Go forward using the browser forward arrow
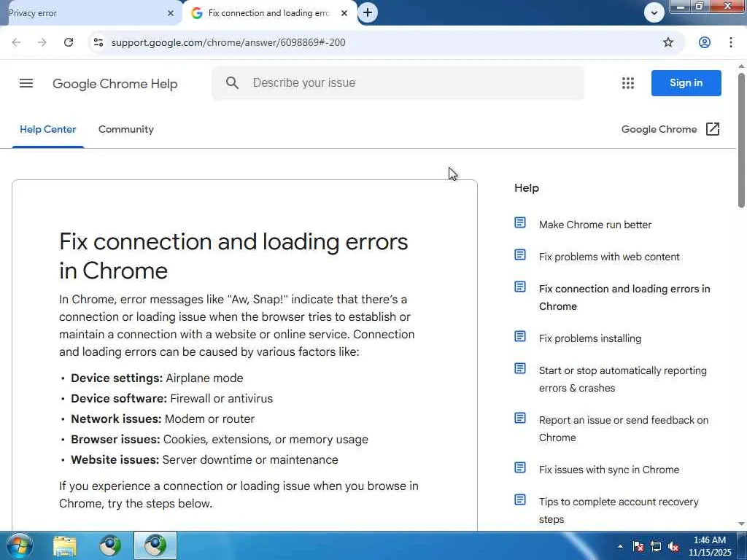 [x=42, y=42]
